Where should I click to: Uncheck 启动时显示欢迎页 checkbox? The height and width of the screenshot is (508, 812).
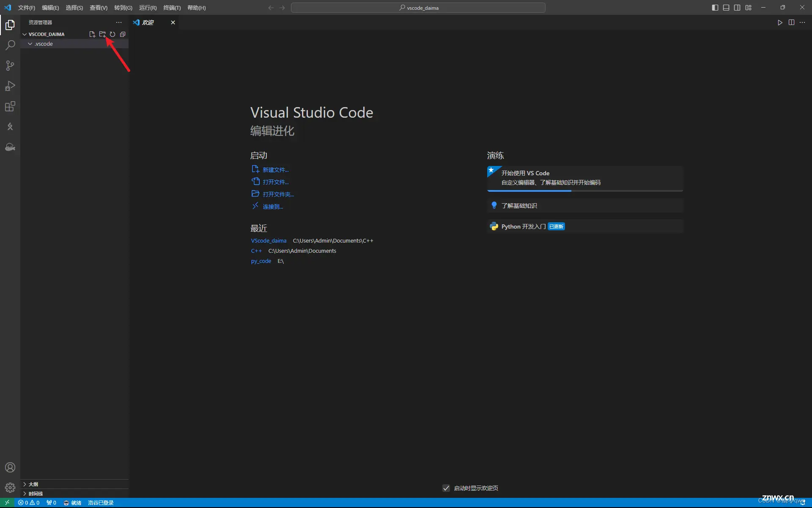coord(446,488)
